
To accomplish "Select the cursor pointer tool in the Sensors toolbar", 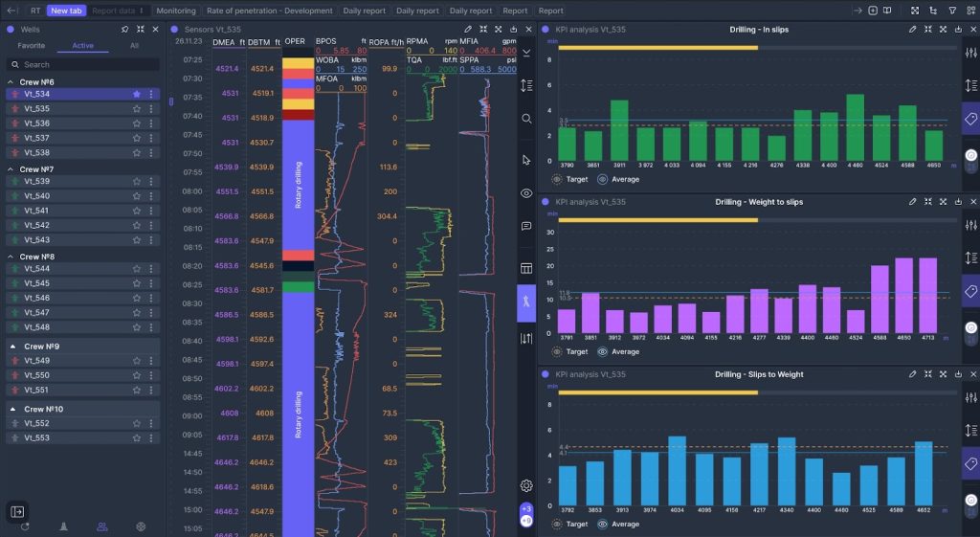I will click(x=526, y=160).
